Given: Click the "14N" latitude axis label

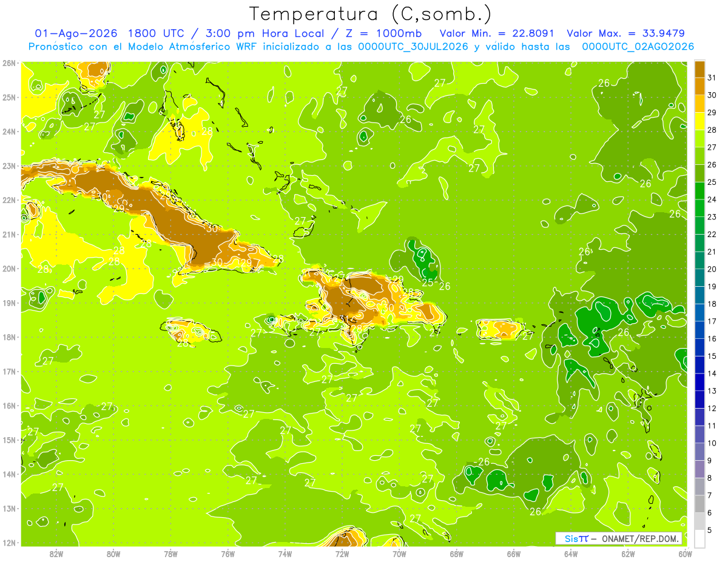Looking at the screenshot, I should click(9, 473).
